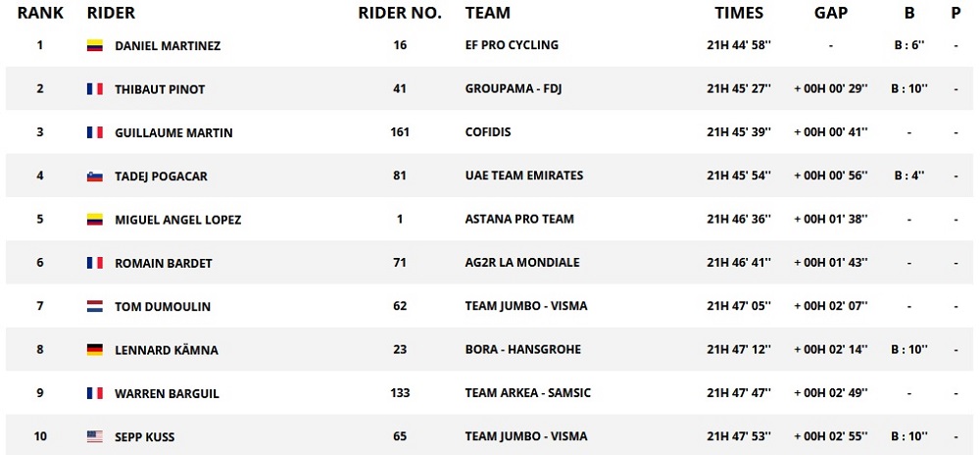Click the Colombian flag beside Daniel Martinez

pyautogui.click(x=95, y=46)
